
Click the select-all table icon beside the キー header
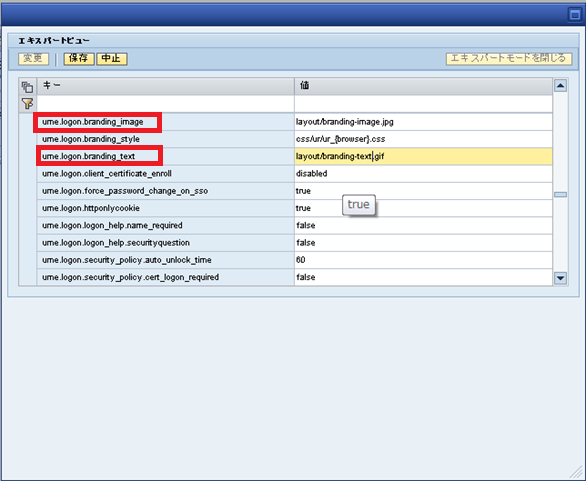(x=27, y=86)
